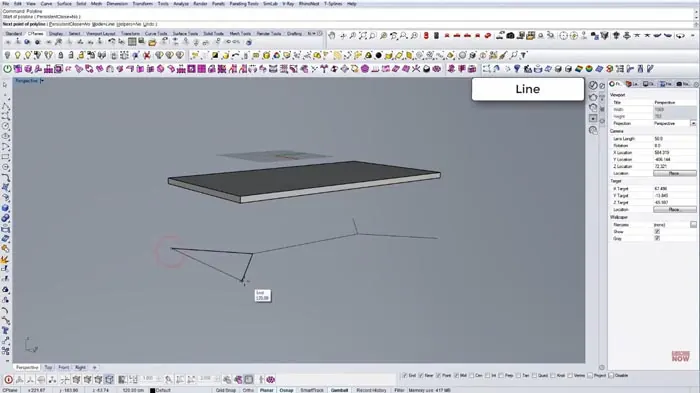Click the crosshair circle target icon in toolbar
The width and height of the screenshot is (700, 393).
pos(563,35)
